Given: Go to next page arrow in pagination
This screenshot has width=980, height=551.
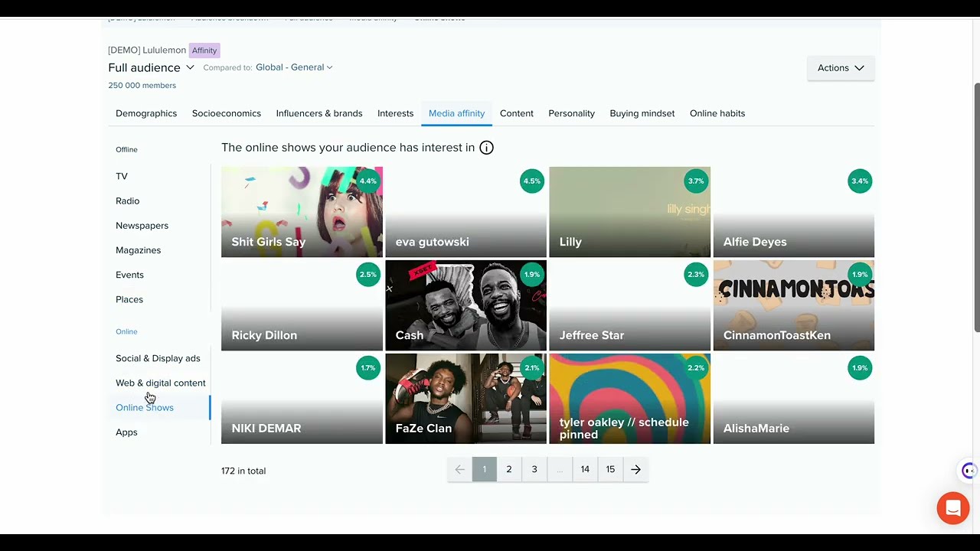Looking at the screenshot, I should pos(636,469).
